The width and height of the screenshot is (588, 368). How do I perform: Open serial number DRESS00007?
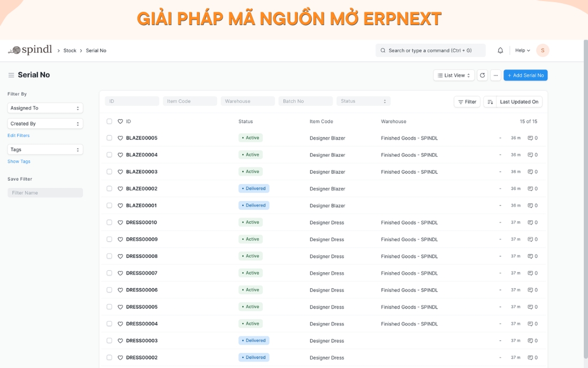(142, 273)
